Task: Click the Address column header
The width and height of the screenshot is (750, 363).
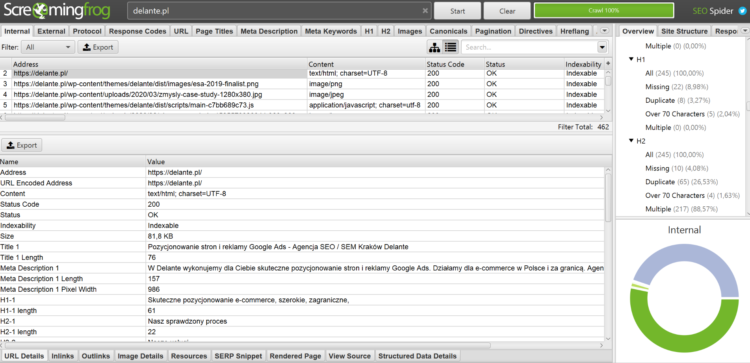Action: pyautogui.click(x=159, y=64)
